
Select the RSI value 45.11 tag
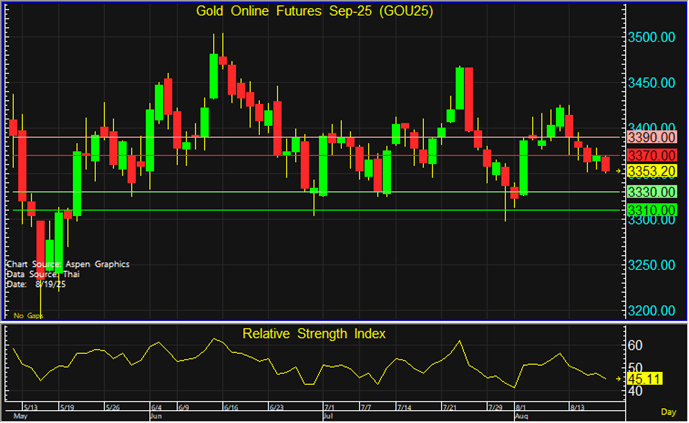pyautogui.click(x=646, y=379)
